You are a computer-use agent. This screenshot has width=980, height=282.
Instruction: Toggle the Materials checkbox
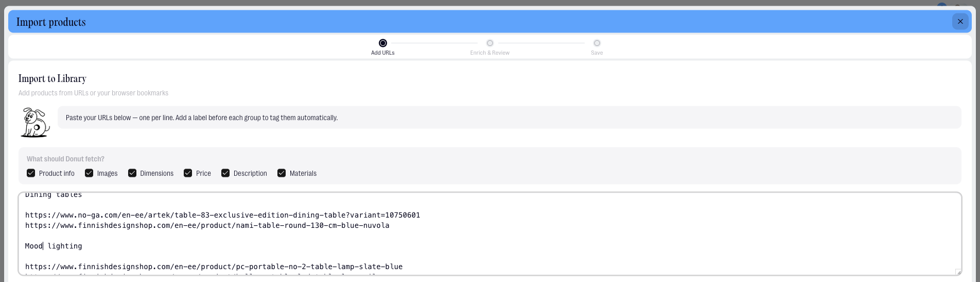click(282, 173)
